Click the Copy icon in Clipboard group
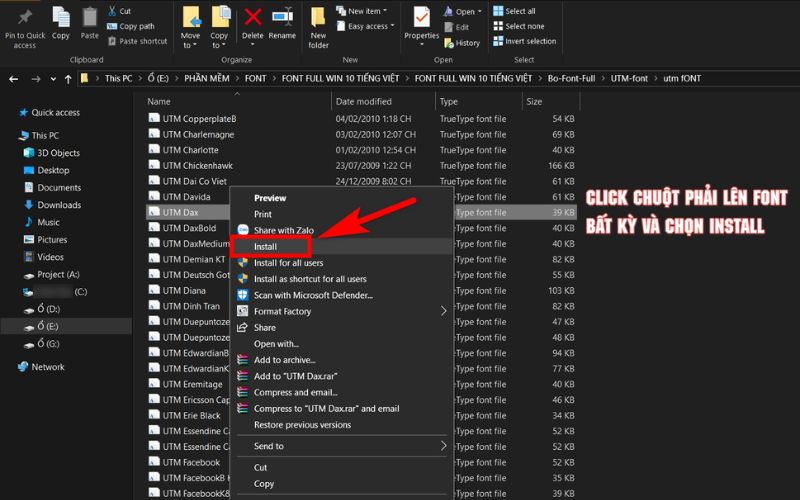Image resolution: width=800 pixels, height=500 pixels. (61, 17)
